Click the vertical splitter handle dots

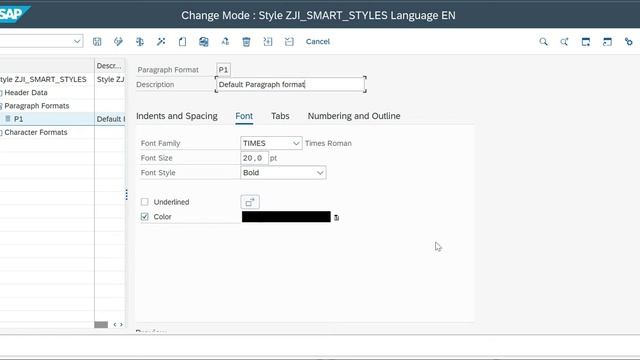coord(127,194)
